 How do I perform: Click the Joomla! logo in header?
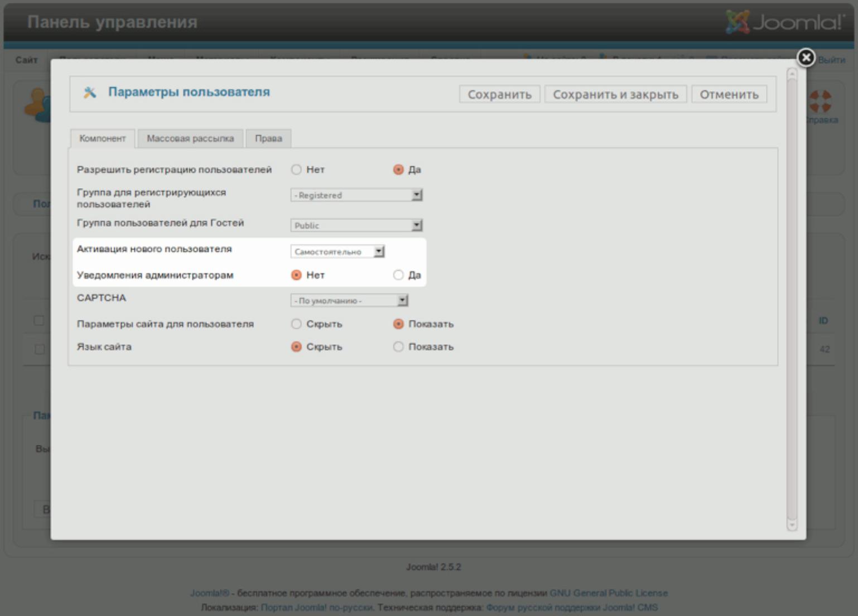point(785,22)
